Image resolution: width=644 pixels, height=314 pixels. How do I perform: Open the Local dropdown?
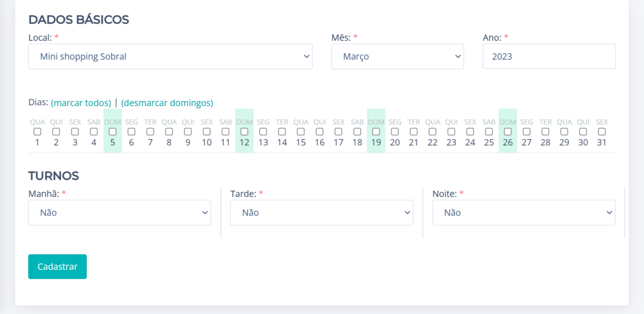(170, 57)
